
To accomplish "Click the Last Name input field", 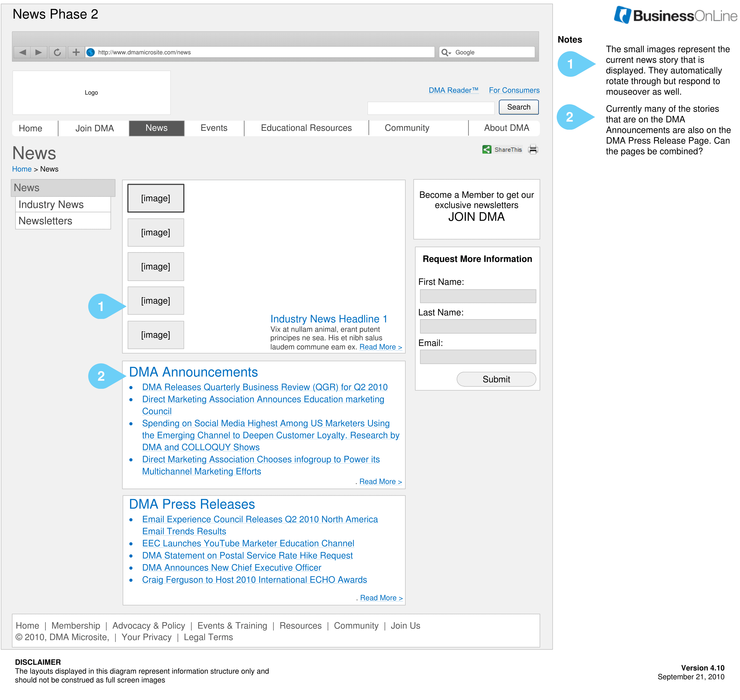I will 478,327.
